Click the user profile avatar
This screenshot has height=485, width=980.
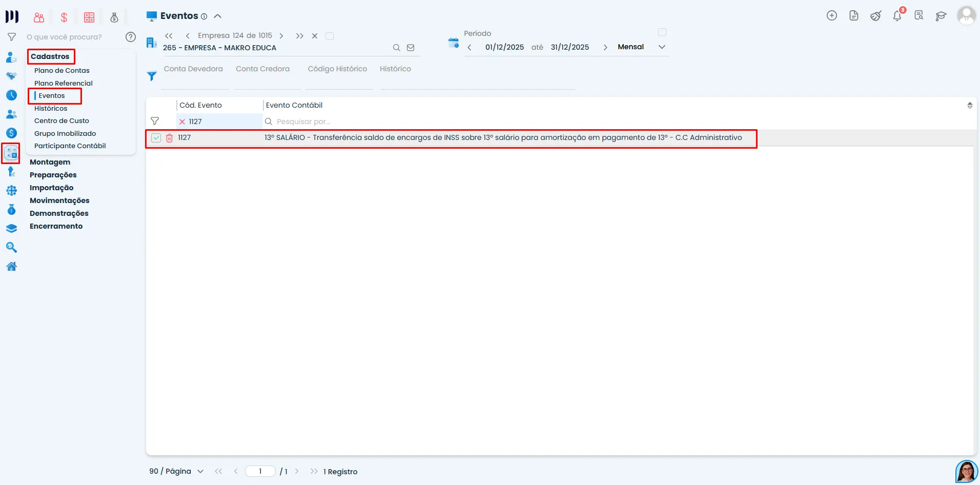966,15
